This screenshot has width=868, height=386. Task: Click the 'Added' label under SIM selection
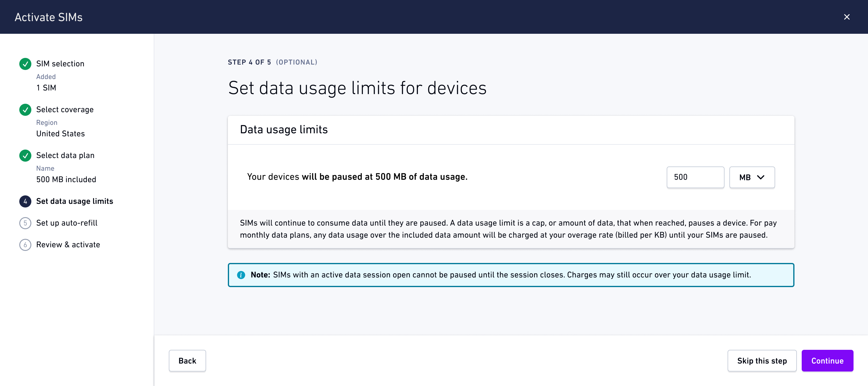click(x=46, y=77)
